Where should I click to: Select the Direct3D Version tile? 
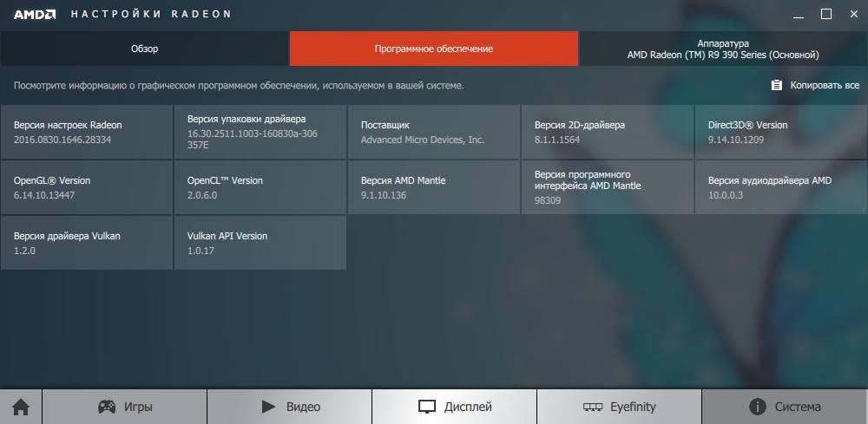point(781,132)
